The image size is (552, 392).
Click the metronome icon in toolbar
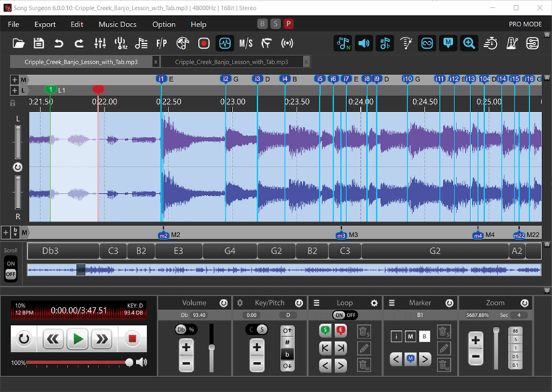tap(511, 43)
